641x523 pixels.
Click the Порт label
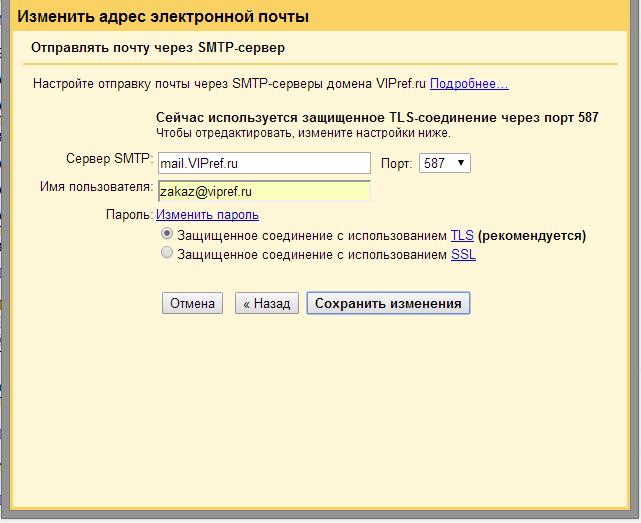tap(396, 163)
